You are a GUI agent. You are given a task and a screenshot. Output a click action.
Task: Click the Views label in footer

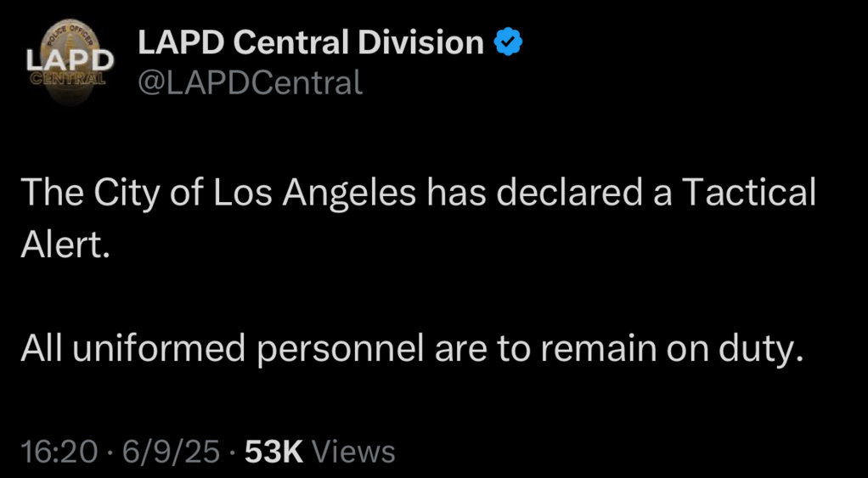(353, 452)
